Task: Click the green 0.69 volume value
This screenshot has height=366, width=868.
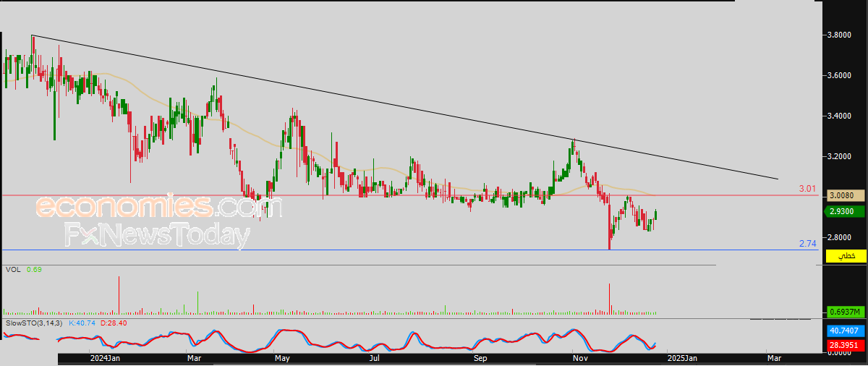Action: pos(34,270)
